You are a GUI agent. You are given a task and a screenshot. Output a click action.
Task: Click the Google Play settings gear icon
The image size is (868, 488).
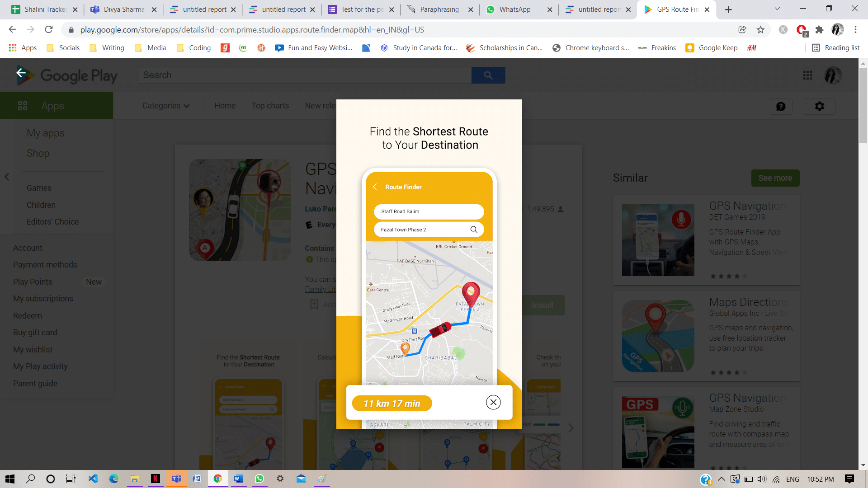[820, 106]
